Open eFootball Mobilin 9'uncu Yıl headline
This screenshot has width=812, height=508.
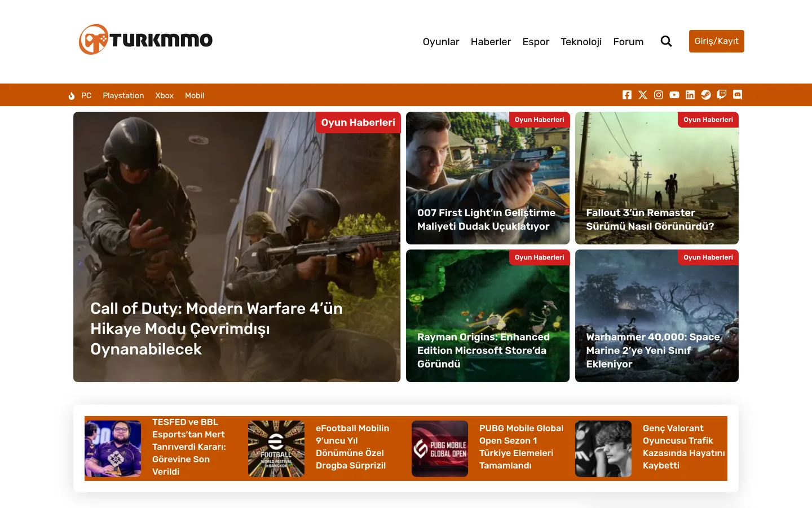(352, 446)
